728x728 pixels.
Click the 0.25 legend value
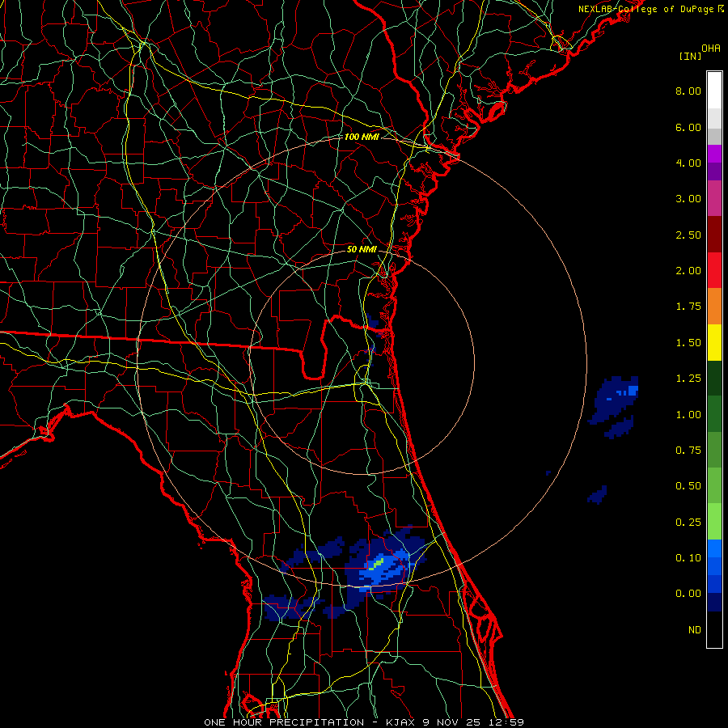point(688,523)
